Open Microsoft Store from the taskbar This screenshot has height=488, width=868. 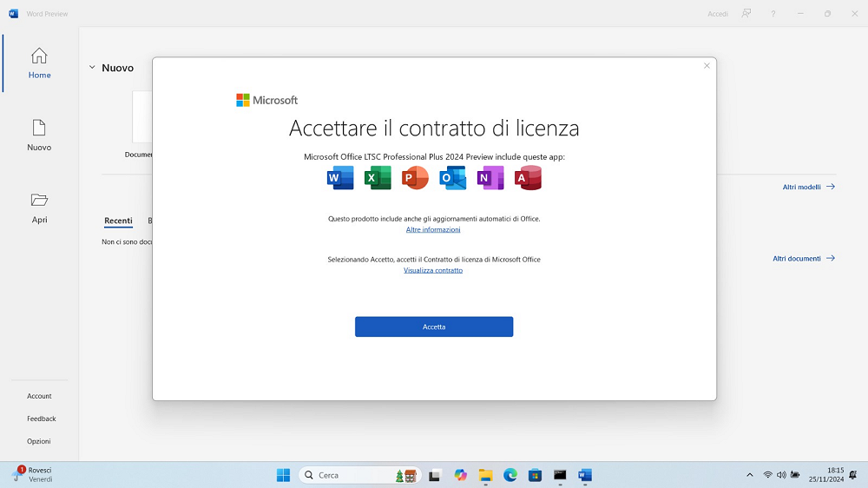[x=535, y=475]
